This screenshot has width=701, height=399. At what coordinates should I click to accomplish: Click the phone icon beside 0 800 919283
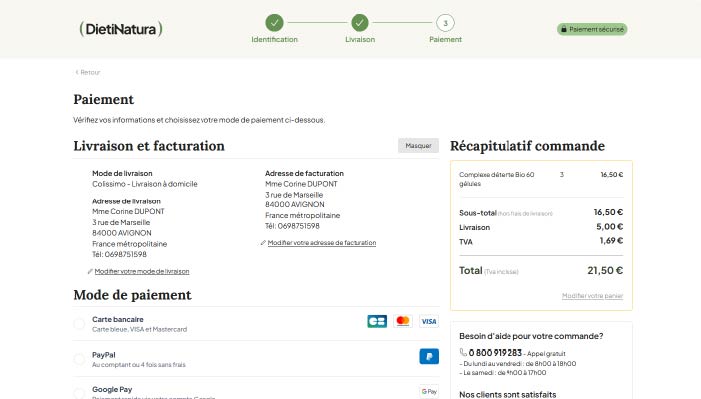pyautogui.click(x=463, y=352)
